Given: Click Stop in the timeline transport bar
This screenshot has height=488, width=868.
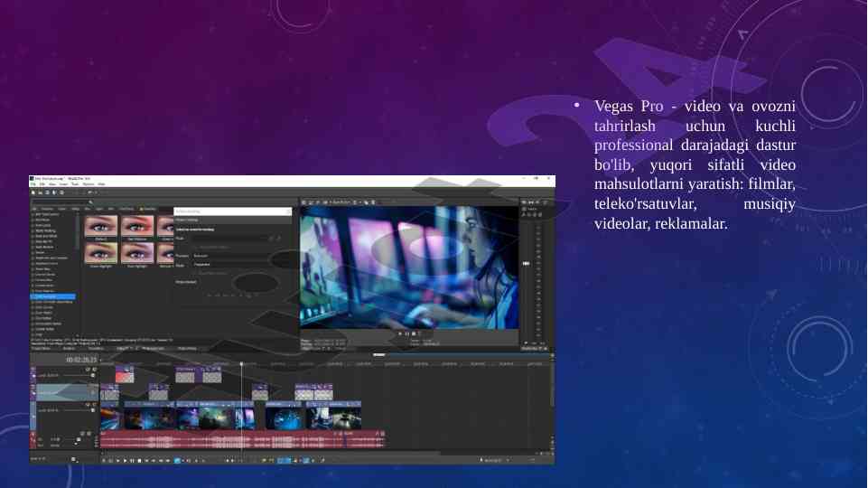Looking at the screenshot, I should click(139, 460).
